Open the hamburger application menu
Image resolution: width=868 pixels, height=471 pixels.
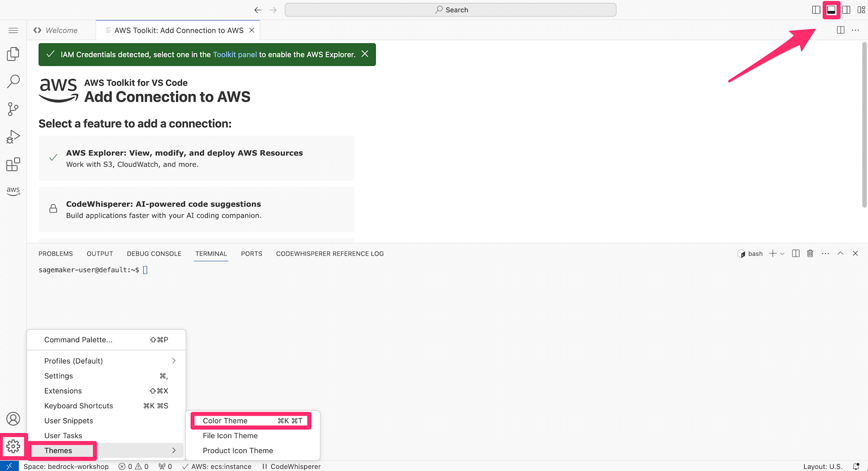pyautogui.click(x=13, y=30)
